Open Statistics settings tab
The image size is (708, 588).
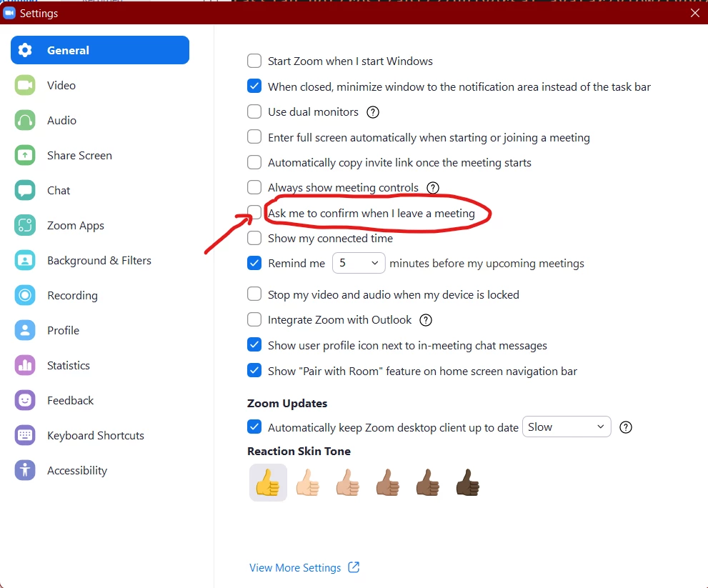pyautogui.click(x=100, y=365)
